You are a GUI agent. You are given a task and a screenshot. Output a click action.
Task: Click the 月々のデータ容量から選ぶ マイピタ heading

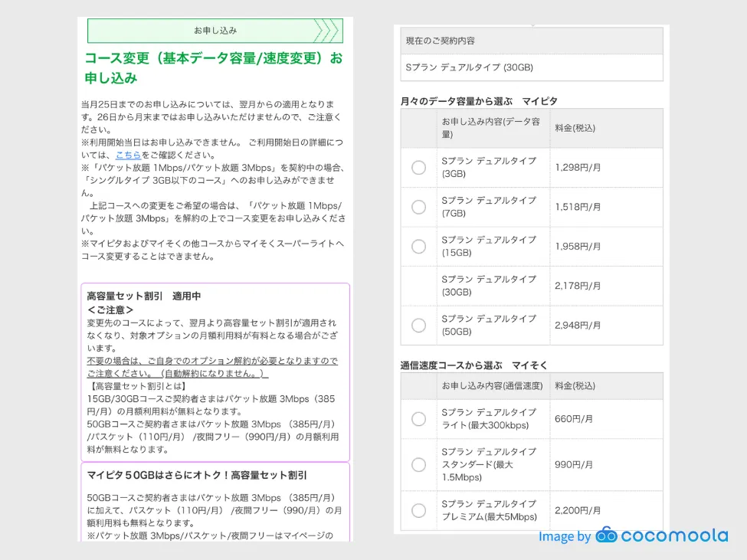(x=479, y=101)
